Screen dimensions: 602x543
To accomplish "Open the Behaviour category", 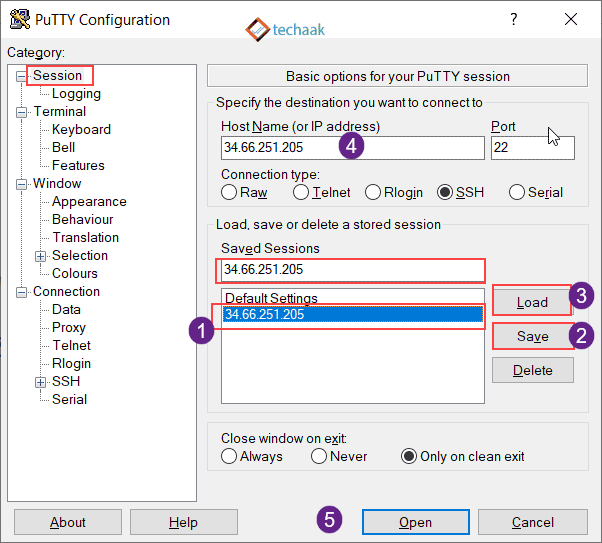I will tap(83, 220).
